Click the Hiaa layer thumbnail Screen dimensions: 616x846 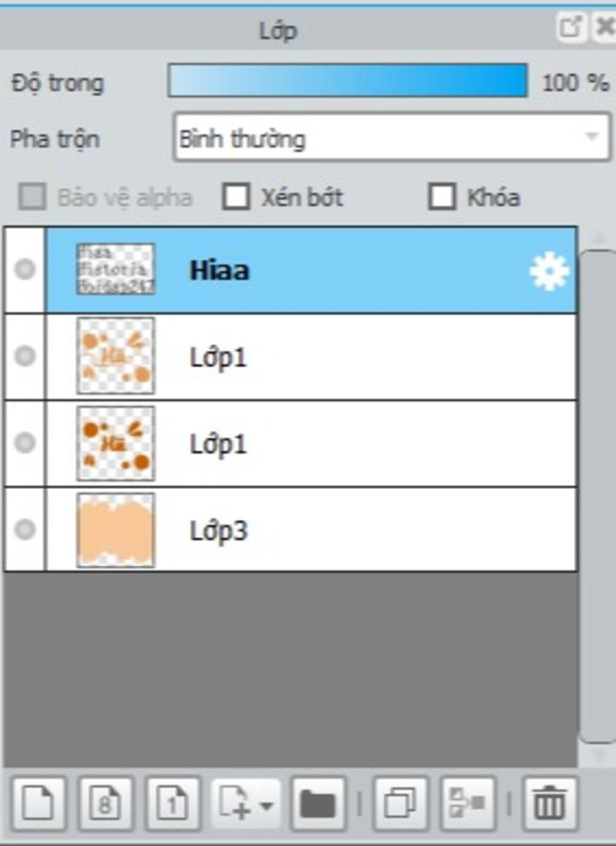coord(115,269)
